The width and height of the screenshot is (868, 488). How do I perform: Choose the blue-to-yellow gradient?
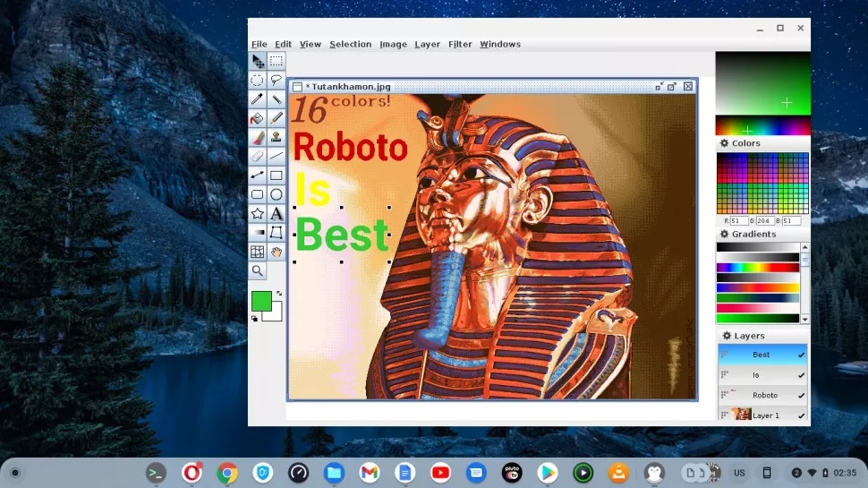(757, 288)
